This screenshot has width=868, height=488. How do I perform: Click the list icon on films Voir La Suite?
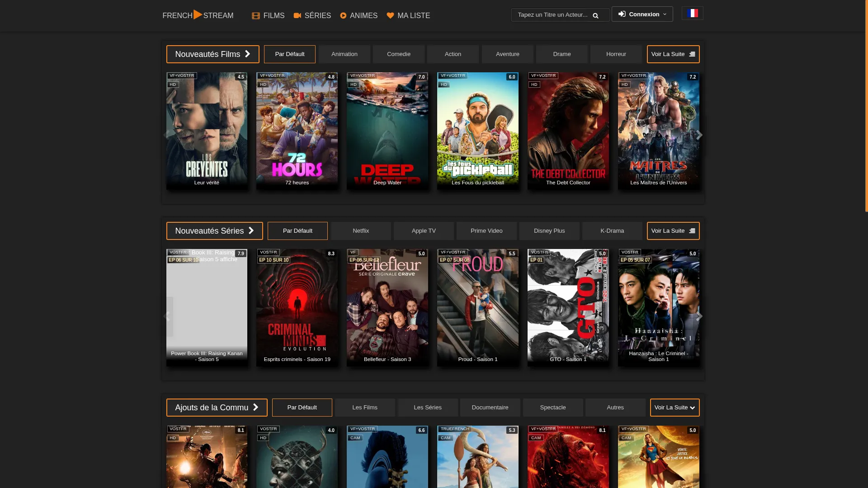pyautogui.click(x=692, y=54)
